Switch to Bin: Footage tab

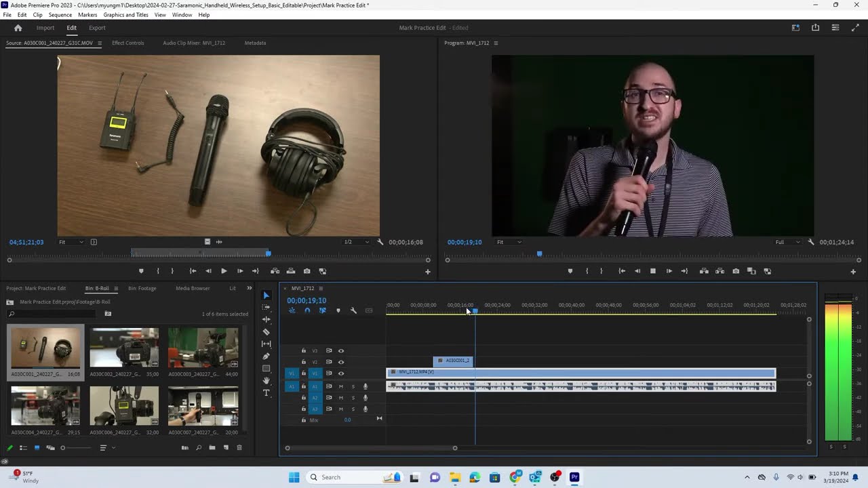pyautogui.click(x=142, y=288)
